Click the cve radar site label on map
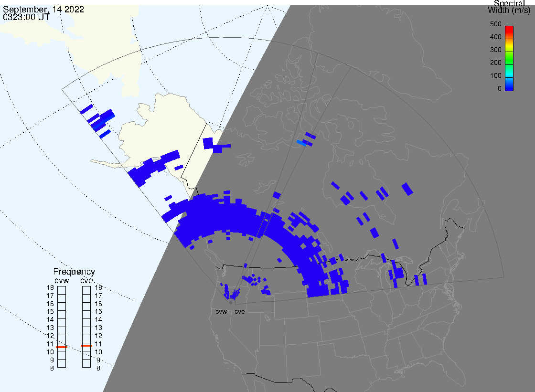Image resolution: width=535 pixels, height=392 pixels. tap(239, 312)
